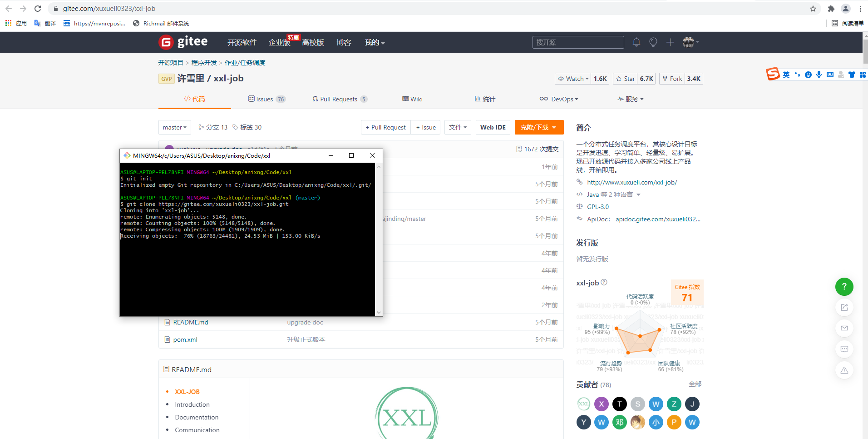Screen dimensions: 868x439
Task: Open the Web IDE button
Action: pyautogui.click(x=493, y=127)
